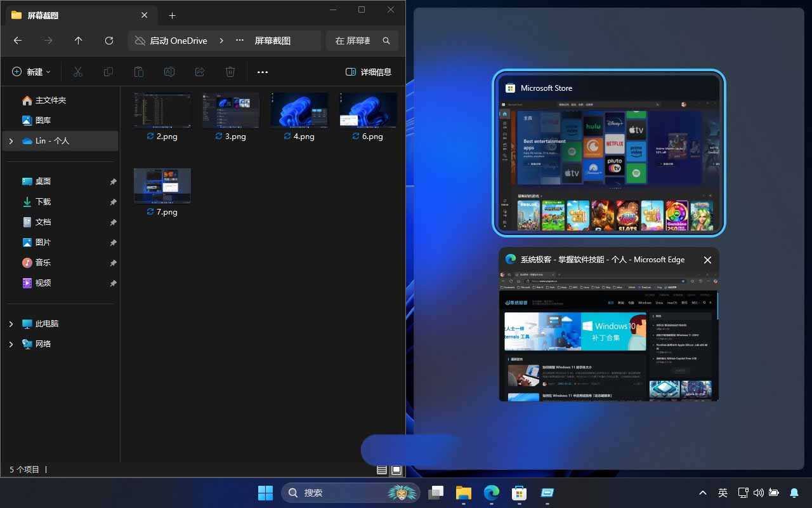Select the 7.png thumbnail
Screen dimensions: 812x508
162,185
